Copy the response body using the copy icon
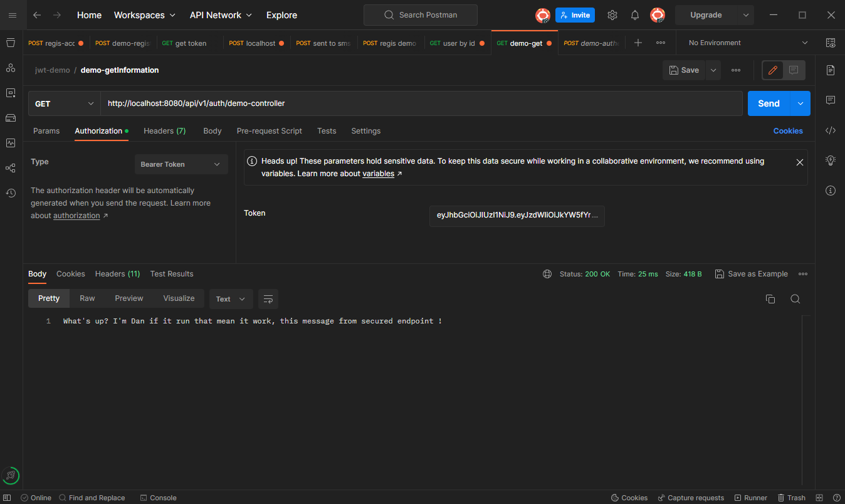Image resolution: width=845 pixels, height=504 pixels. 770,299
